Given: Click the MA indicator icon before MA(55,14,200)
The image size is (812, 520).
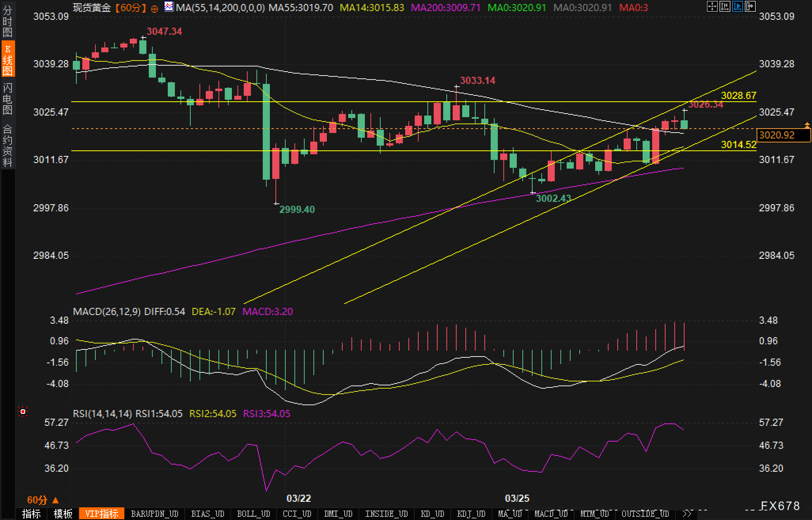Looking at the screenshot, I should (x=169, y=7).
